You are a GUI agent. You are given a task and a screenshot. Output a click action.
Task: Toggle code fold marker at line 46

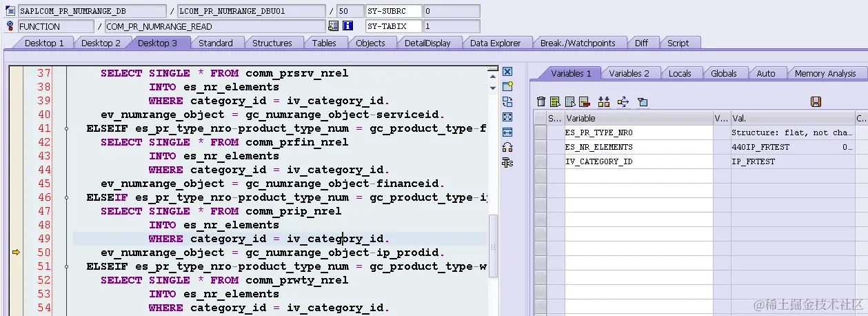[66, 197]
